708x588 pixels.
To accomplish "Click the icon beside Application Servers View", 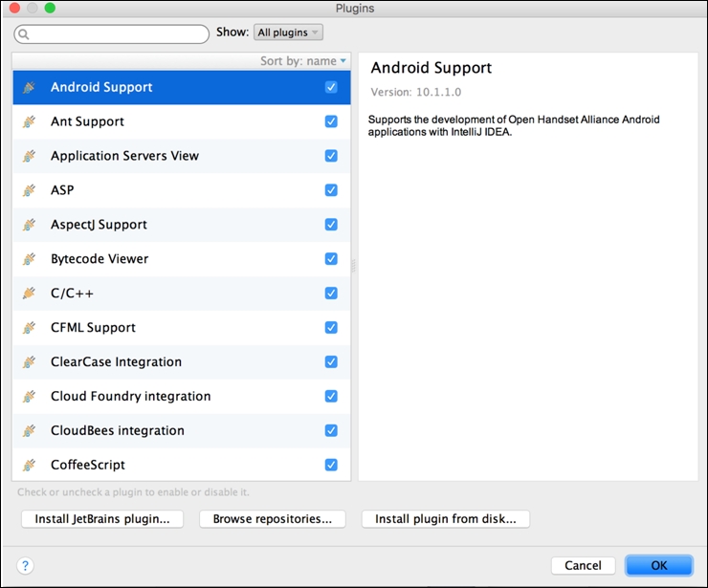I will (x=30, y=156).
